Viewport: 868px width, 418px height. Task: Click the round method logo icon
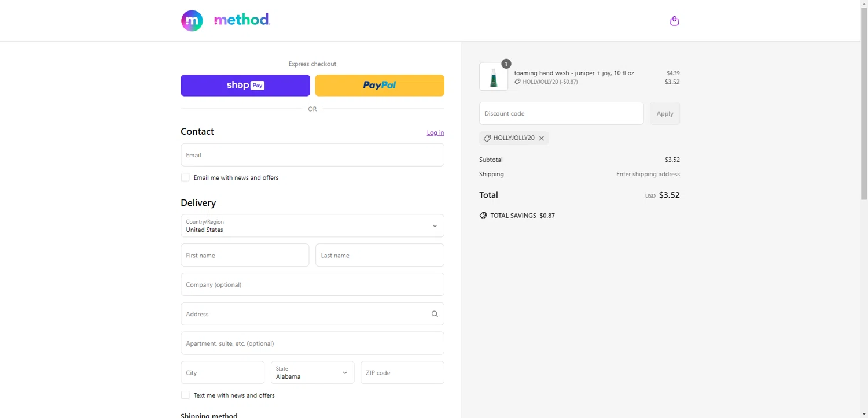(x=192, y=21)
